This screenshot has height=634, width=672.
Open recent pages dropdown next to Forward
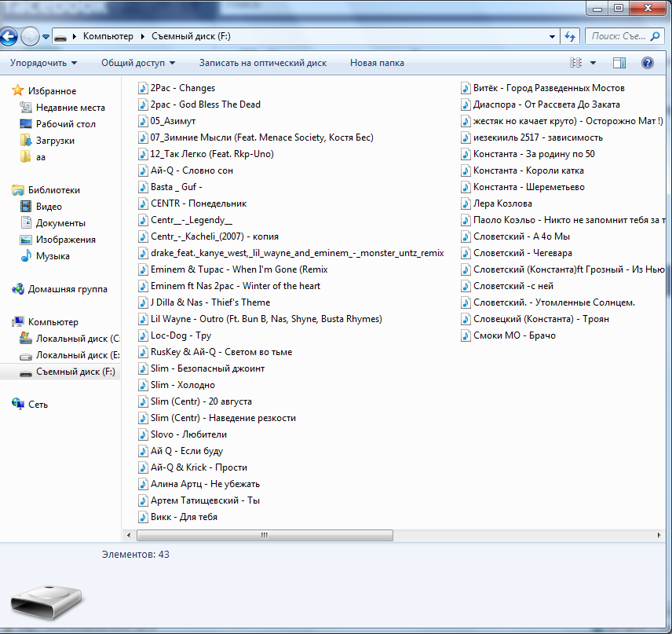[x=46, y=37]
